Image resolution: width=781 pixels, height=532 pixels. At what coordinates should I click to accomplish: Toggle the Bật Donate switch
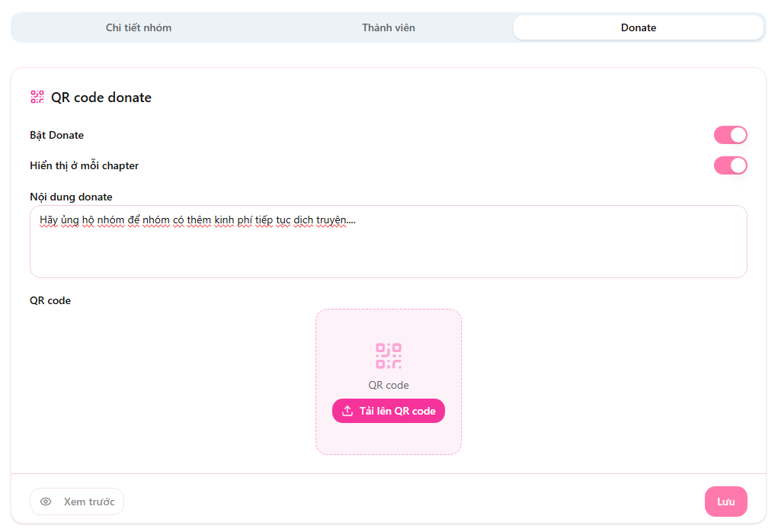[x=730, y=135]
